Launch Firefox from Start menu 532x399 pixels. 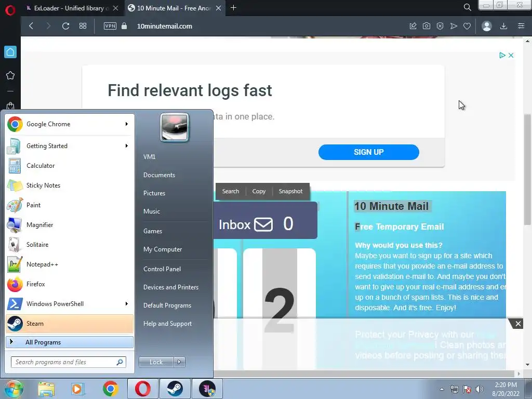point(70,284)
